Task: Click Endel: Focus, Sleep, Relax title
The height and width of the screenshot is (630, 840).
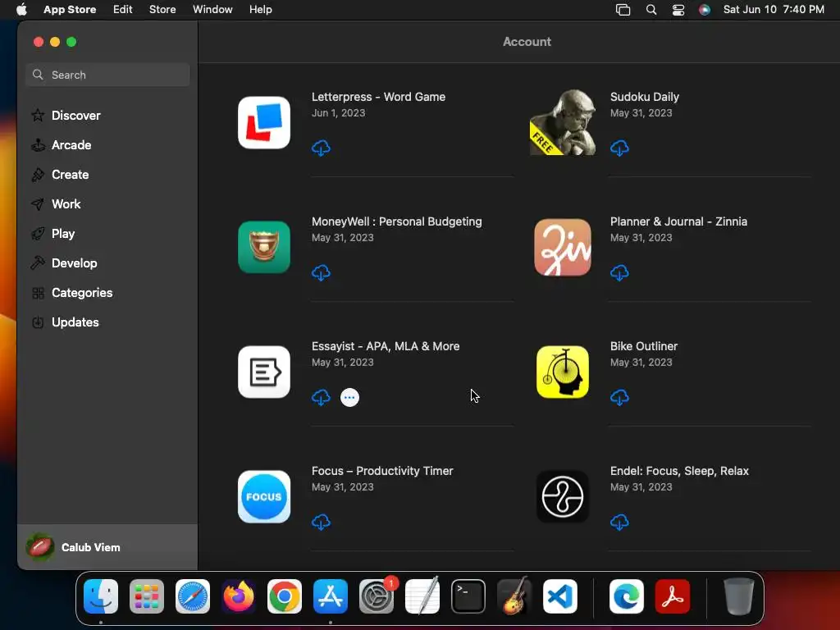Action: 678,471
